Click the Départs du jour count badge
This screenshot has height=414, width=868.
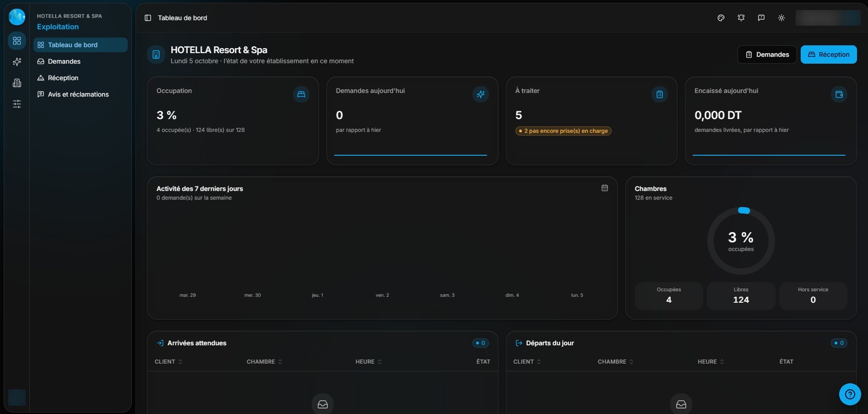coord(839,343)
